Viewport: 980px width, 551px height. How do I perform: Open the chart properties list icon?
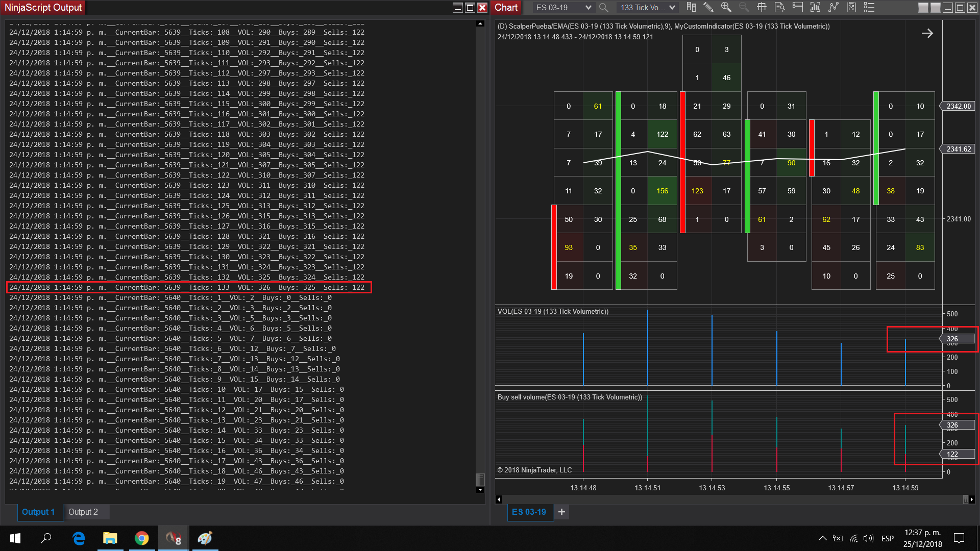point(869,8)
